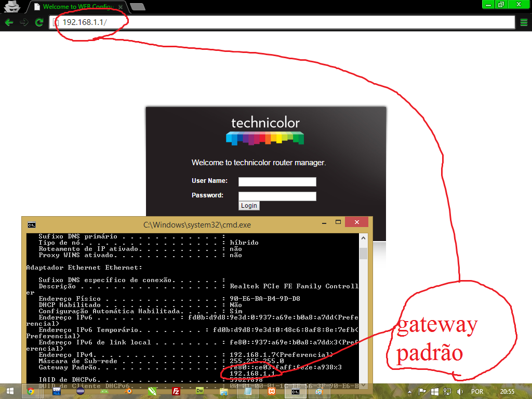This screenshot has height=399, width=532.
Task: Open the cmd.exe window system menu icon
Action: tap(32, 225)
